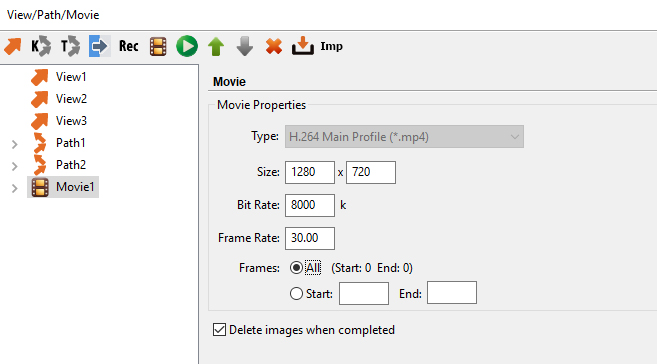Image resolution: width=657 pixels, height=364 pixels.
Task: Click the blue right-arrow toolbar icon
Action: click(x=100, y=46)
